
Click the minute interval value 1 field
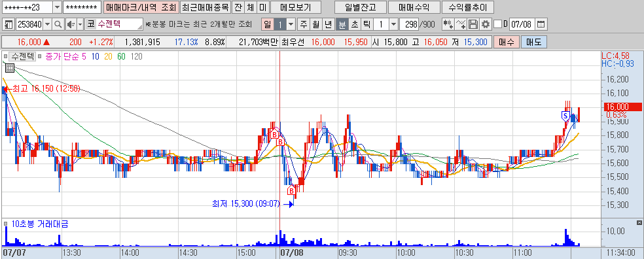[381, 25]
